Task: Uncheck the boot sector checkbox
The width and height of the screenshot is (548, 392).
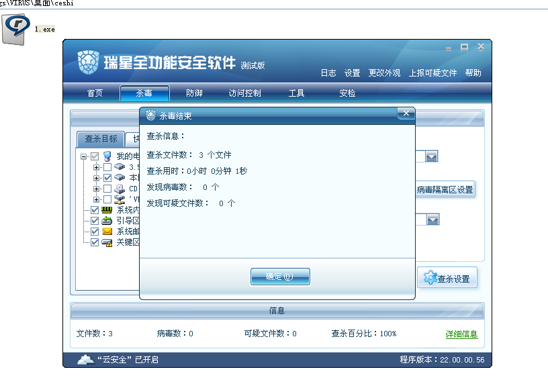Action: pos(95,221)
